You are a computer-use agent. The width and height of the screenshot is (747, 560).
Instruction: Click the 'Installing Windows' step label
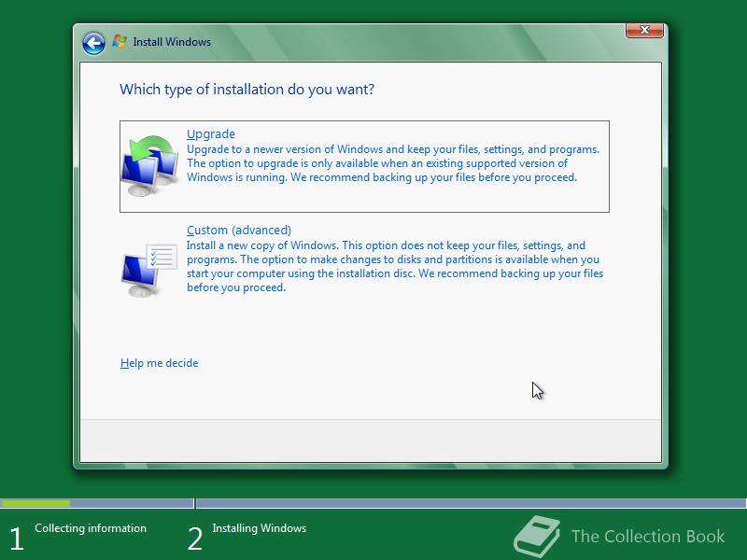(260, 528)
